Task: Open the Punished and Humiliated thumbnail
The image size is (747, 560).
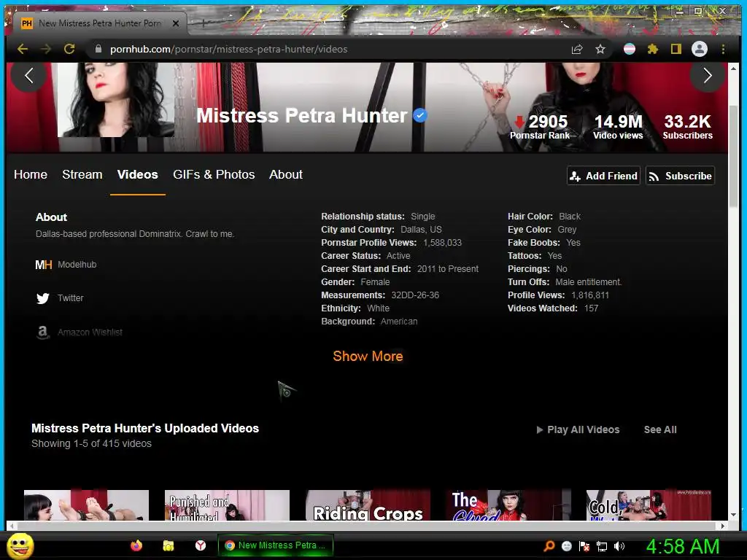Action: (228, 505)
